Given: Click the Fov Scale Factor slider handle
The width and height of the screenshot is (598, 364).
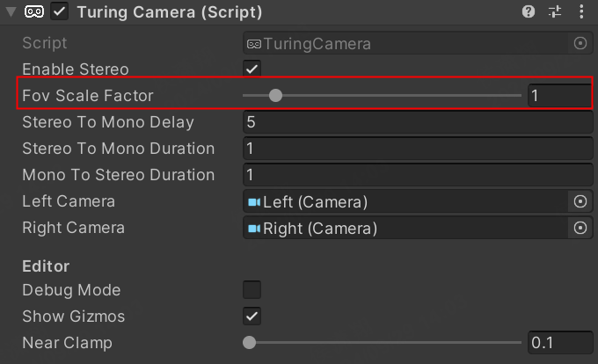Looking at the screenshot, I should pos(275,96).
